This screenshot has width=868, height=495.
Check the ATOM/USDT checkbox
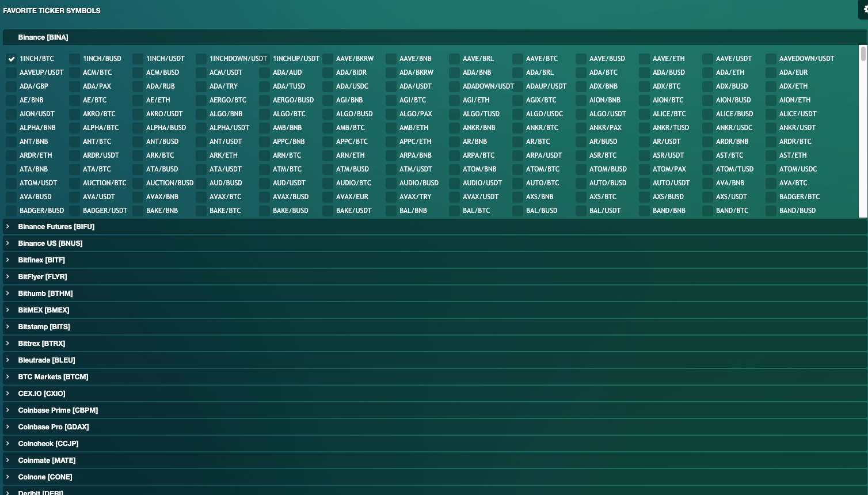tap(12, 183)
